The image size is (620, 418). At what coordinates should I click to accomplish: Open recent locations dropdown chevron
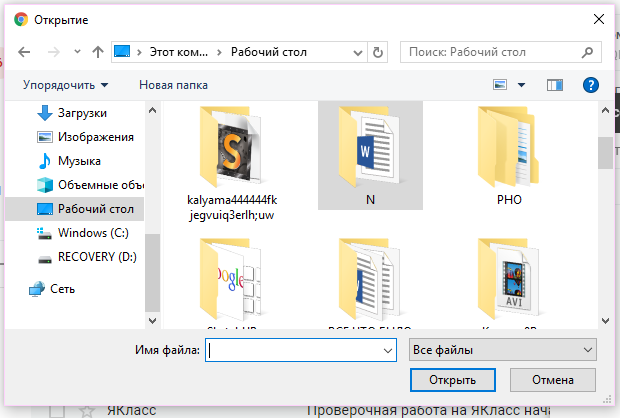click(x=77, y=52)
